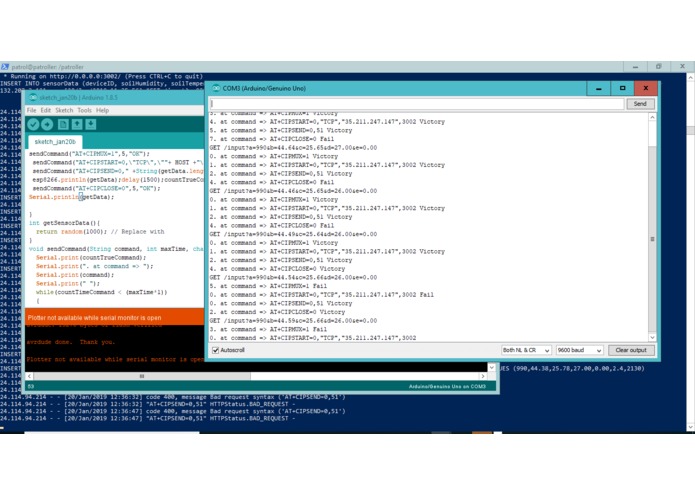This screenshot has height=494, width=695.
Task: Select the sketch_jan20b tab
Action: (55, 142)
